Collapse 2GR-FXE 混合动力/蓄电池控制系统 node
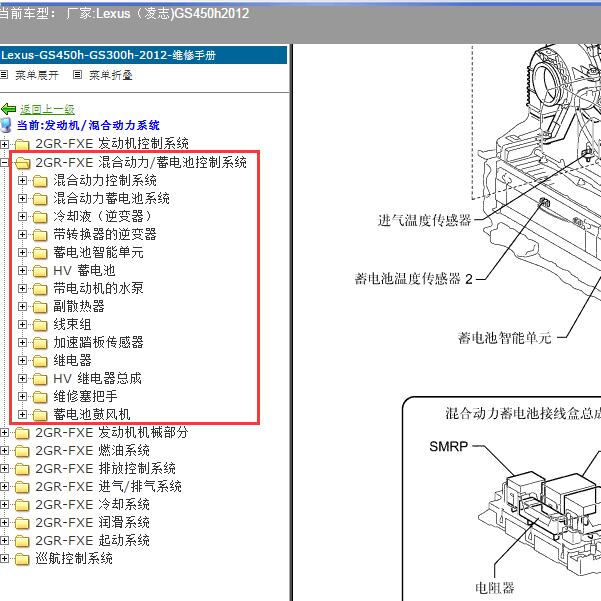 point(4,163)
